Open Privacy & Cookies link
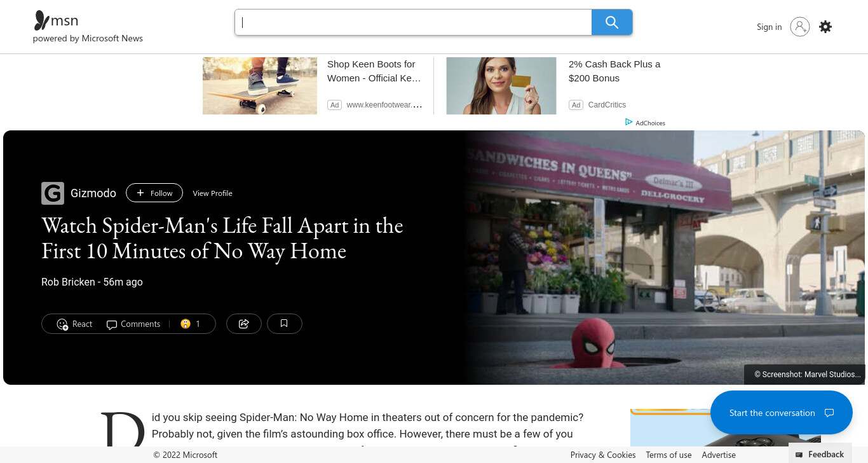868x463 pixels. point(603,455)
